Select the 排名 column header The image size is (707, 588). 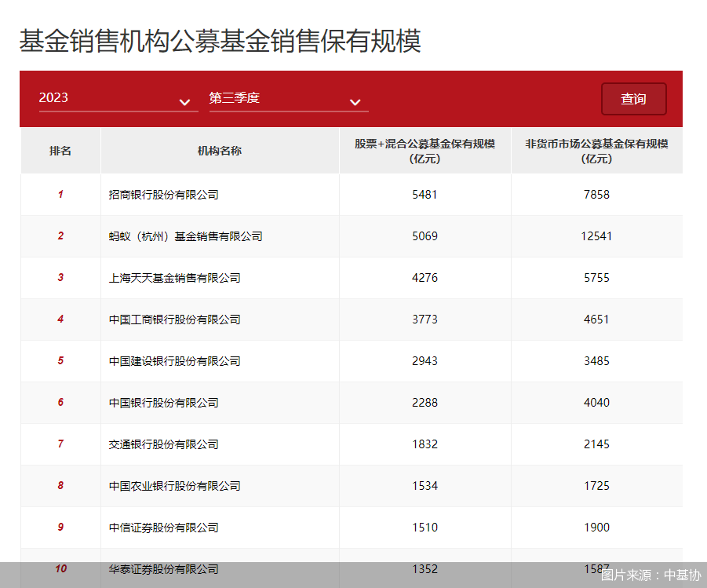coord(60,151)
